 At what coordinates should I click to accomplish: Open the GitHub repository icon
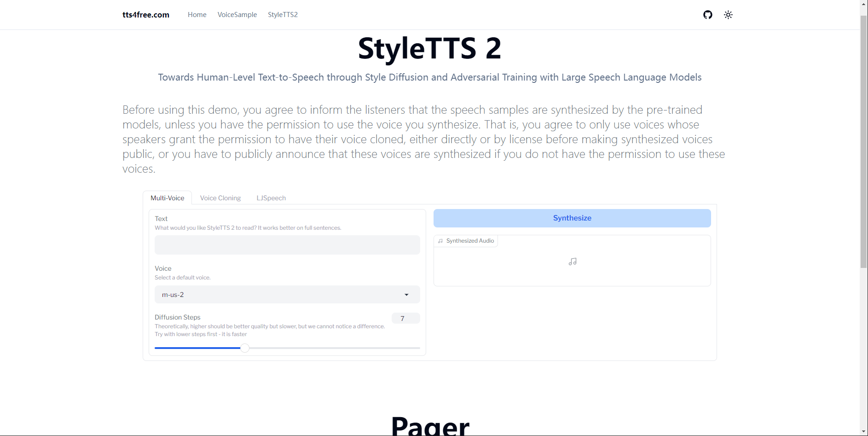(x=708, y=15)
